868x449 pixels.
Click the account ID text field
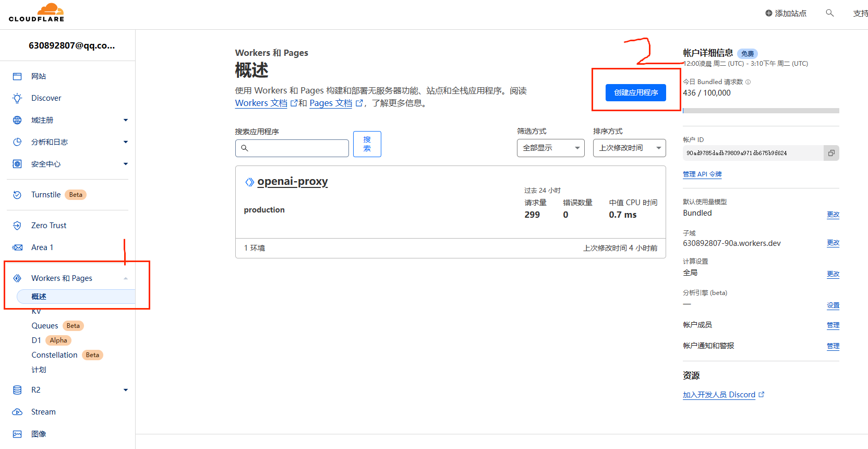[753, 153]
